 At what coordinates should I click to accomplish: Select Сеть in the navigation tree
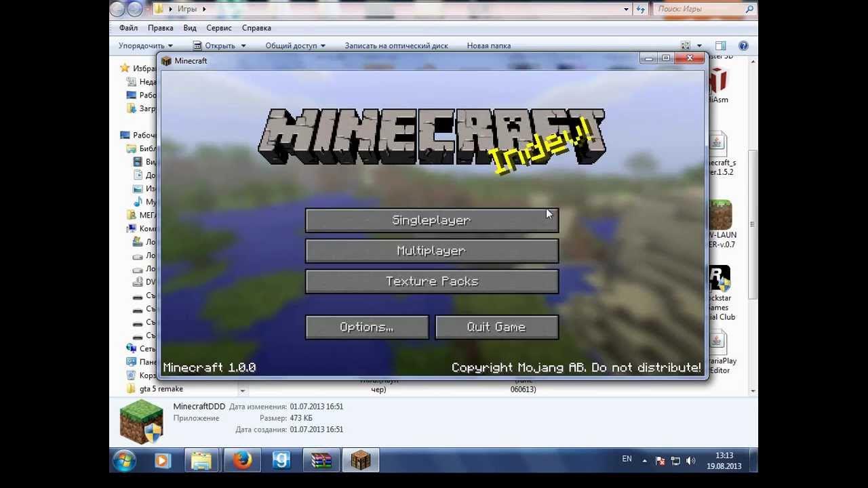pos(141,348)
